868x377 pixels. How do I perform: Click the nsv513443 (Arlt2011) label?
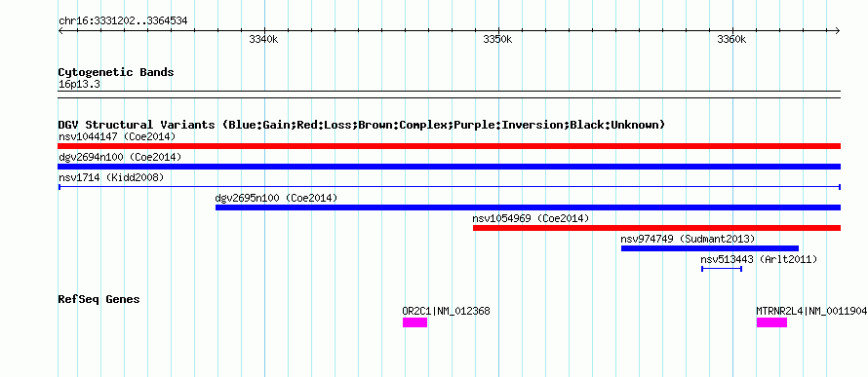pos(759,259)
